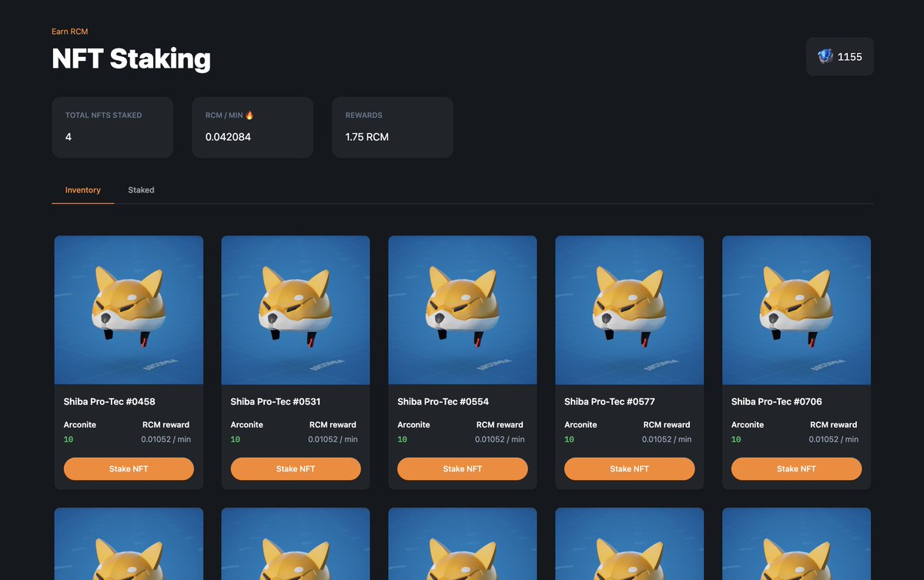Stake the Shiba Pro-Tec #0554 NFT

point(462,468)
